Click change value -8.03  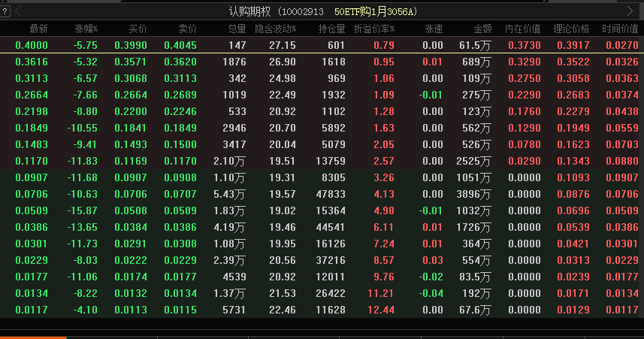click(x=85, y=261)
